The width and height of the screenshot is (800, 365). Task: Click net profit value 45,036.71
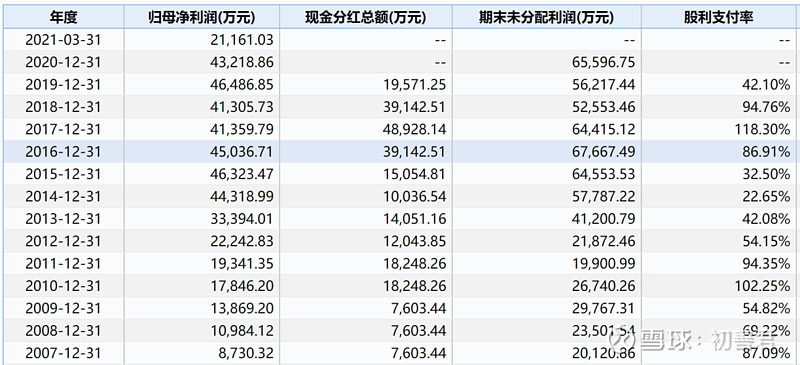click(x=242, y=152)
